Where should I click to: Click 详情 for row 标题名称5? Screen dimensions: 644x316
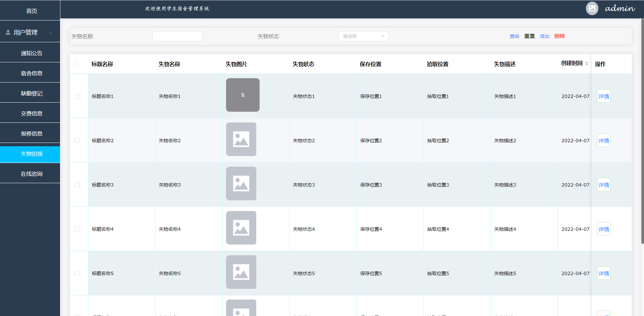pyautogui.click(x=604, y=273)
